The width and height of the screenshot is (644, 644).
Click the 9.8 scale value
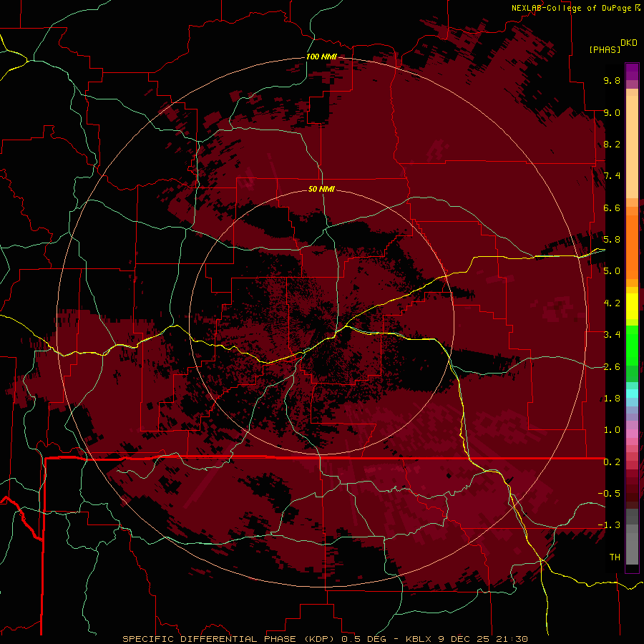pyautogui.click(x=612, y=80)
